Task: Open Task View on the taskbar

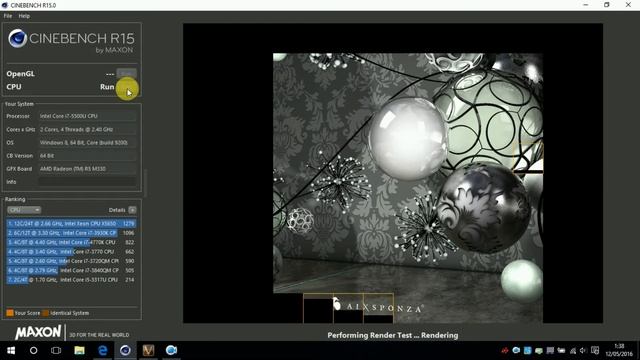Action: pyautogui.click(x=56, y=351)
